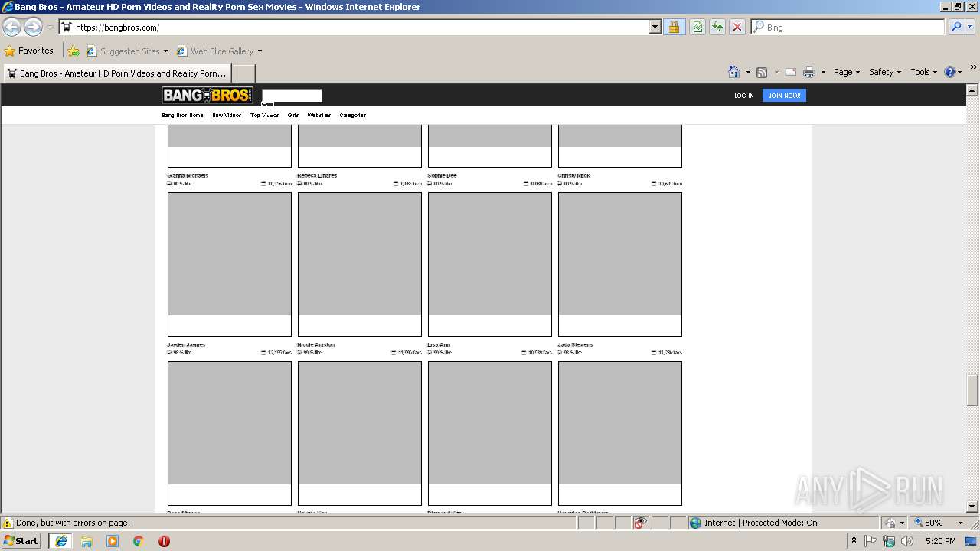Click the blue JOIN NOW! button
This screenshot has height=551, width=980.
[784, 96]
